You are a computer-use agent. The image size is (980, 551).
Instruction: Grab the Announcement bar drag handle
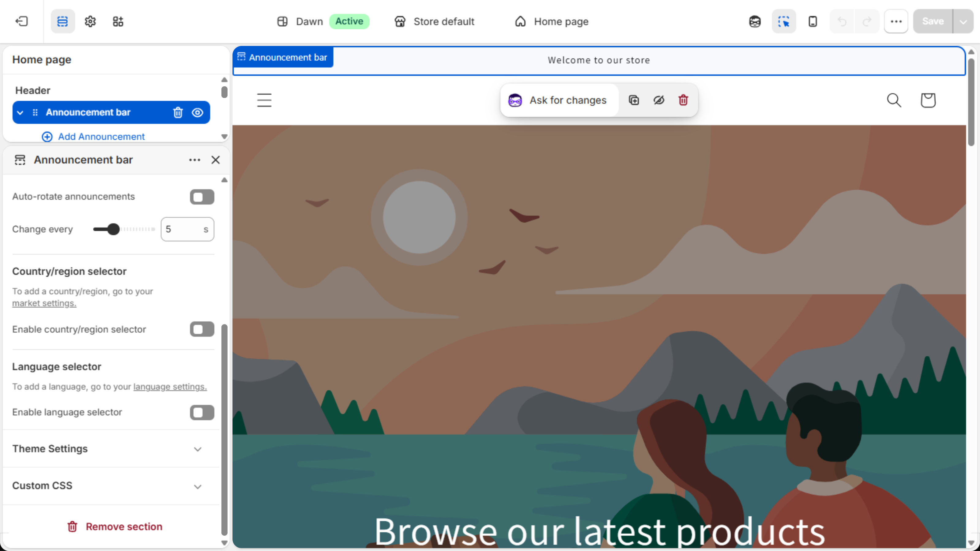pos(36,113)
